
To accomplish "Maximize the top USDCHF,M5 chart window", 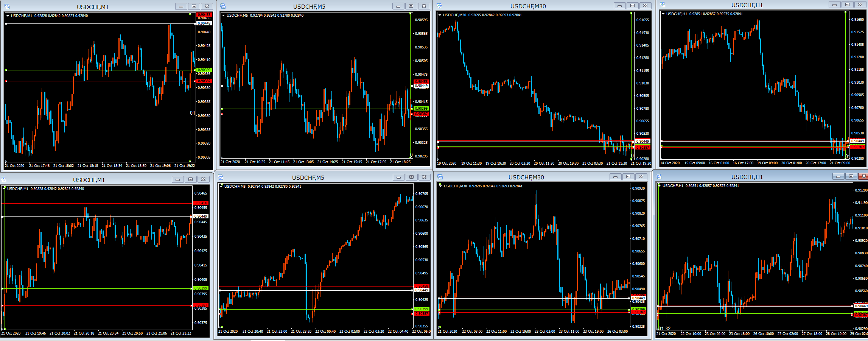I will (411, 6).
